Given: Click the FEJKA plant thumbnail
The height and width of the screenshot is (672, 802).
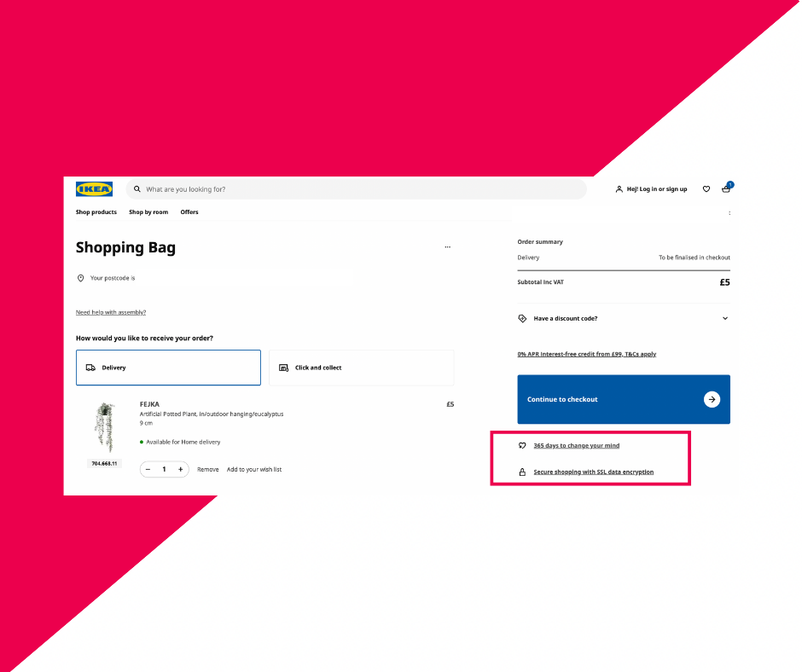Looking at the screenshot, I should coord(105,427).
